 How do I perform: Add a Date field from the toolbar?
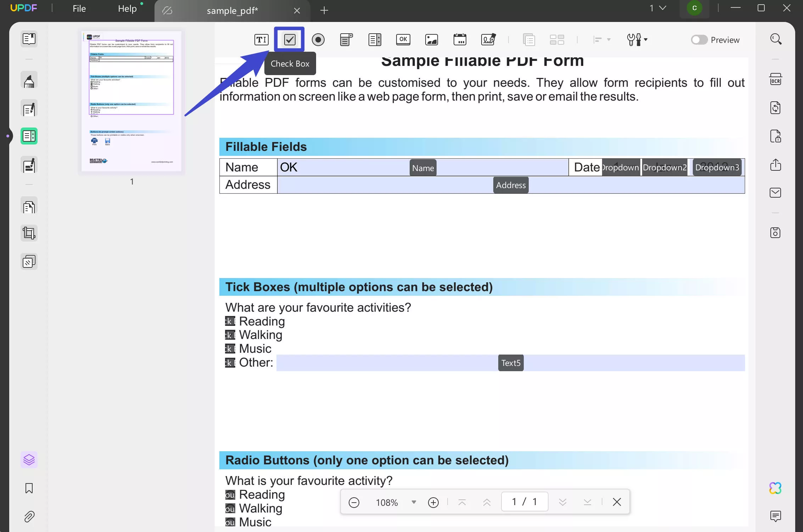coord(460,39)
